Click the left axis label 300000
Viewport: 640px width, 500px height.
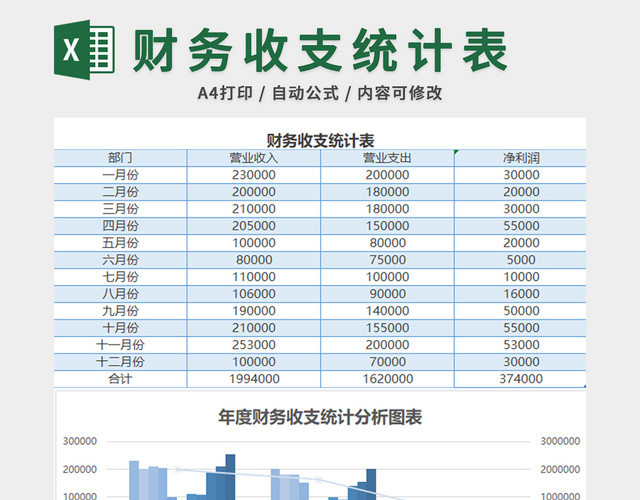(x=80, y=441)
